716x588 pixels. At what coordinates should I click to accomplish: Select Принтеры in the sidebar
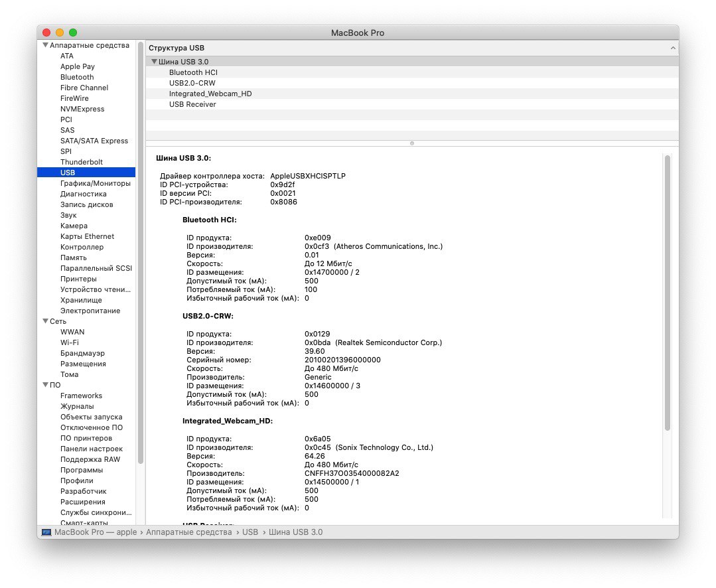(x=78, y=279)
